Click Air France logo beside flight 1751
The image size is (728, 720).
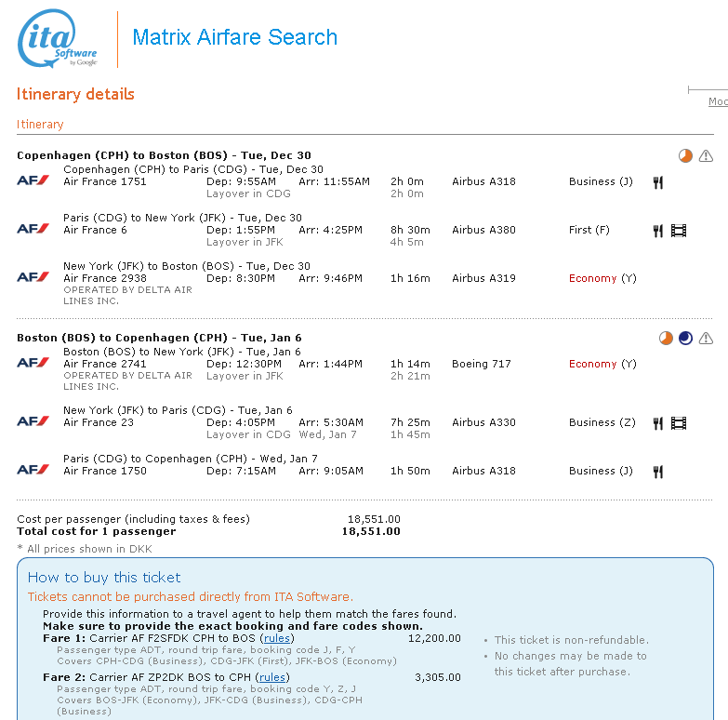coord(33,180)
